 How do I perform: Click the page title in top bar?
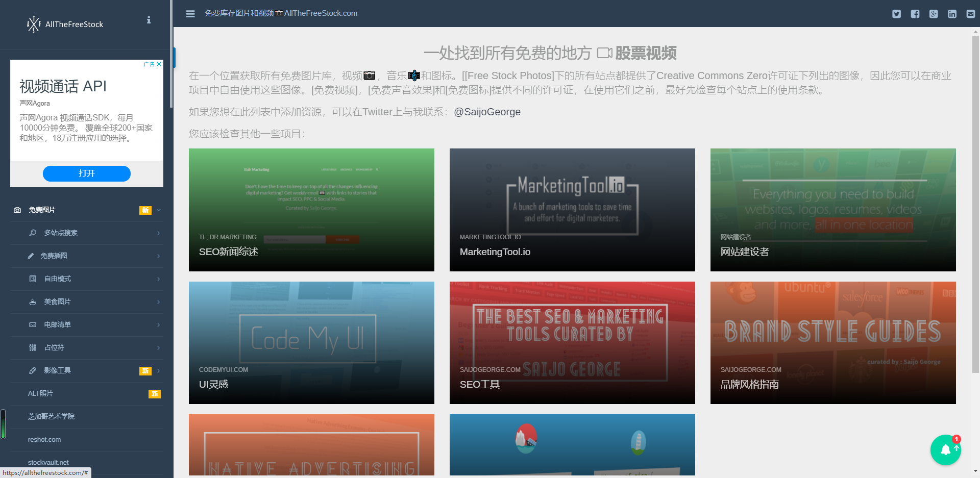[281, 13]
